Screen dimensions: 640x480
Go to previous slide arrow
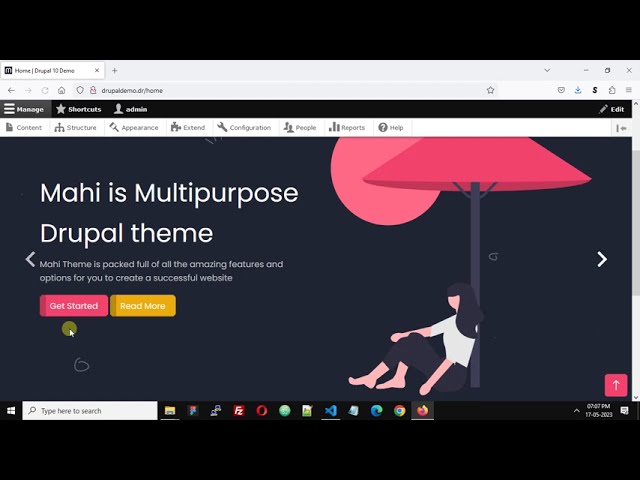point(30,259)
